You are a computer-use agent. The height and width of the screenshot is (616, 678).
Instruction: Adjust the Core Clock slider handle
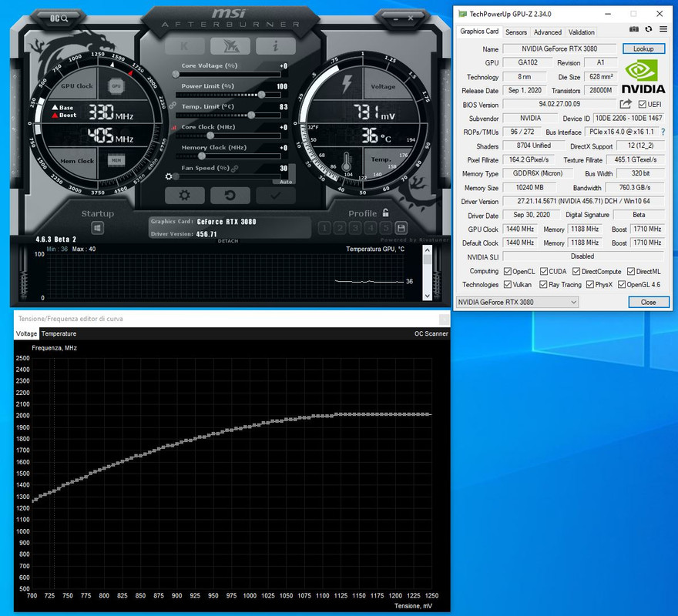tap(210, 136)
